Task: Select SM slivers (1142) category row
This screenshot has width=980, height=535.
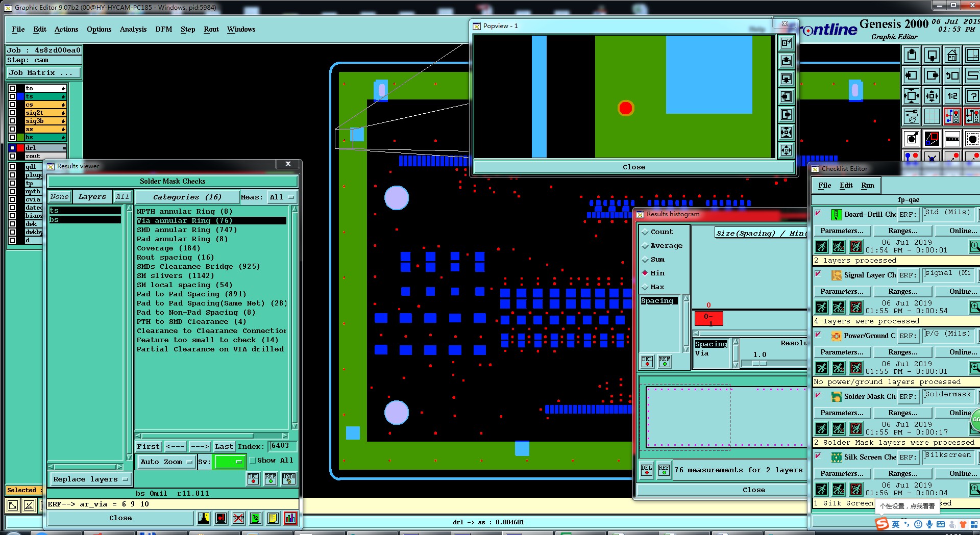Action: pyautogui.click(x=211, y=275)
